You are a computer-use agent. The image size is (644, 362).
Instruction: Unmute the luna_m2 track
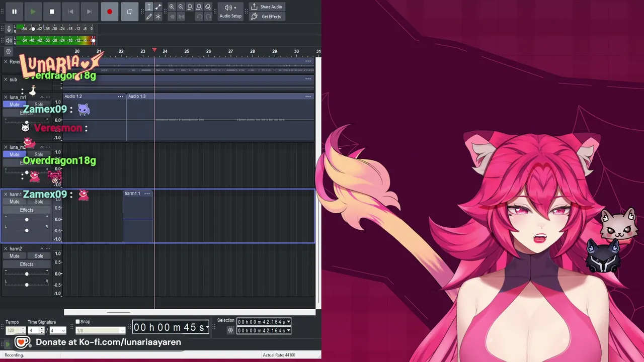14,154
